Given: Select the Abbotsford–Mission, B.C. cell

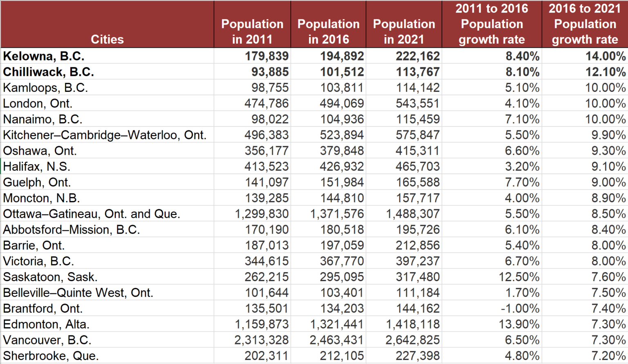Looking at the screenshot, I should [x=107, y=230].
